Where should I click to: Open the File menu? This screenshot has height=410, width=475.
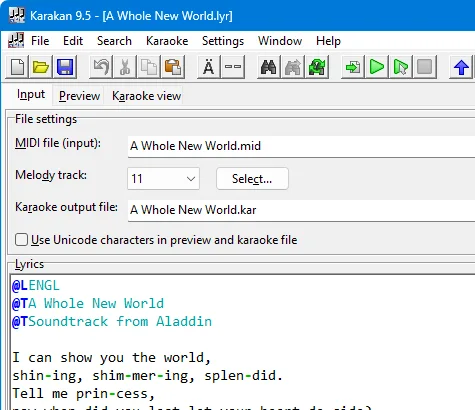coord(40,41)
